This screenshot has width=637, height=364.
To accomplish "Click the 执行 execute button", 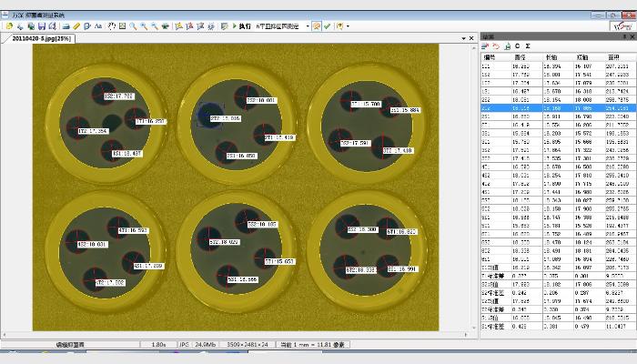I will pos(245,26).
